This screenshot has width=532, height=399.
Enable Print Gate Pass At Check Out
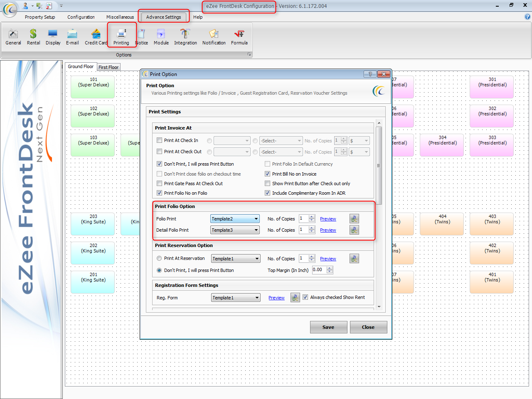click(159, 184)
